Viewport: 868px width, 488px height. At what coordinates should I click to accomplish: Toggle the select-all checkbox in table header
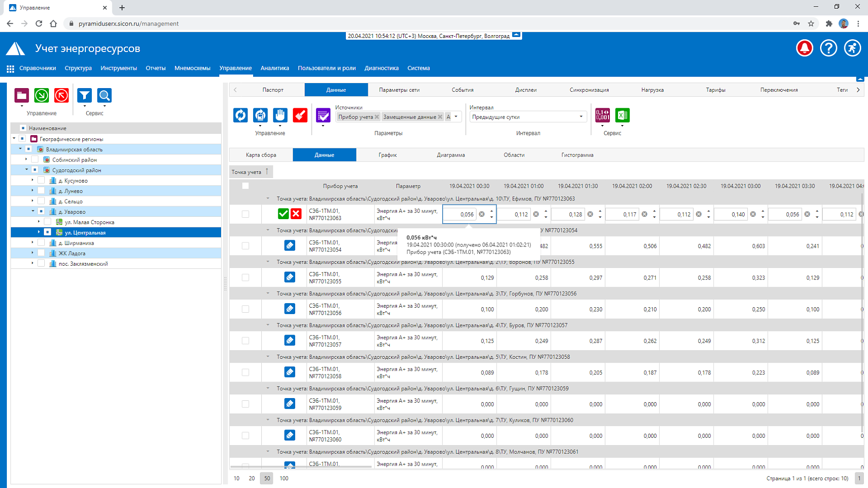point(245,186)
